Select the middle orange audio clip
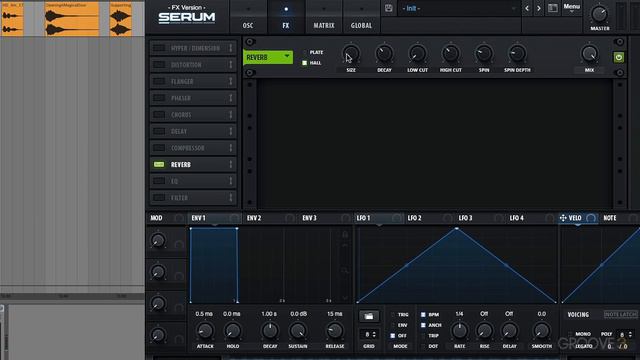 coord(72,19)
